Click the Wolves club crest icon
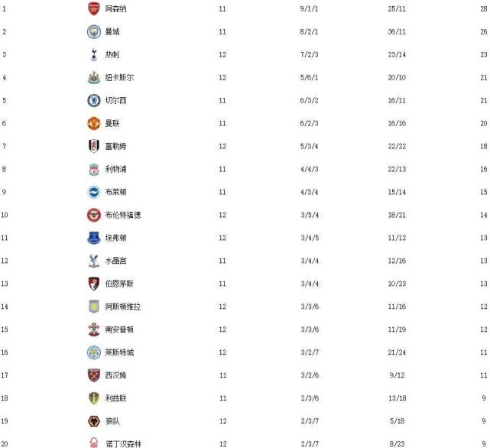The width and height of the screenshot is (490, 448). pos(93,420)
